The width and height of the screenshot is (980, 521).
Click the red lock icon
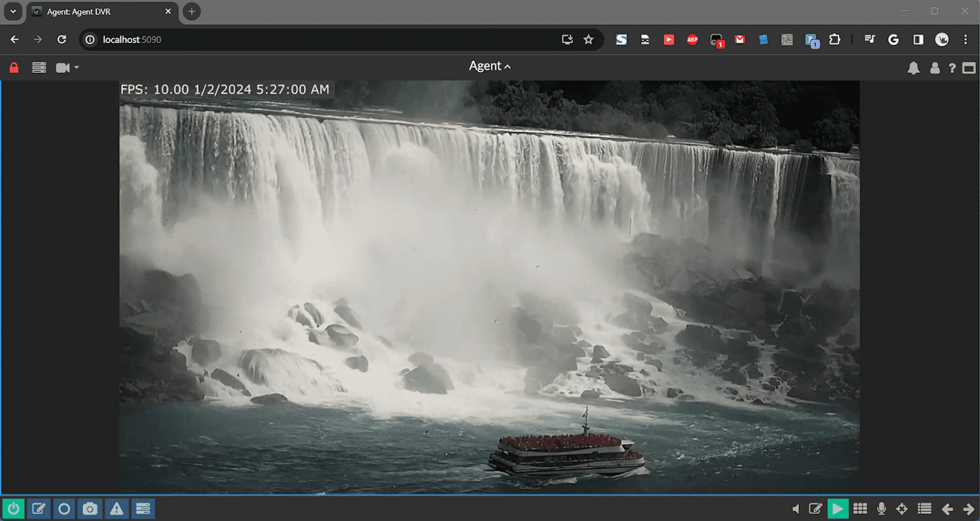click(x=14, y=68)
